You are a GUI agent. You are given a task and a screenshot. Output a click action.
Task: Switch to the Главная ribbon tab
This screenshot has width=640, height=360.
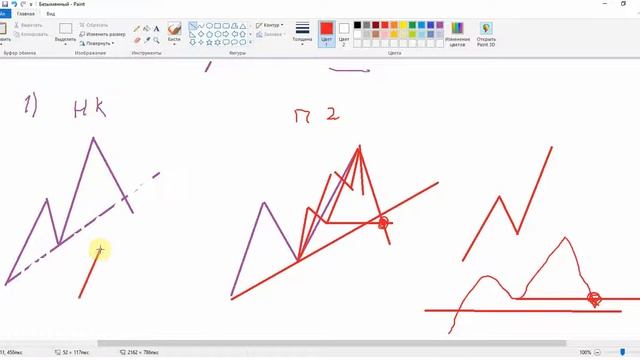click(x=26, y=13)
